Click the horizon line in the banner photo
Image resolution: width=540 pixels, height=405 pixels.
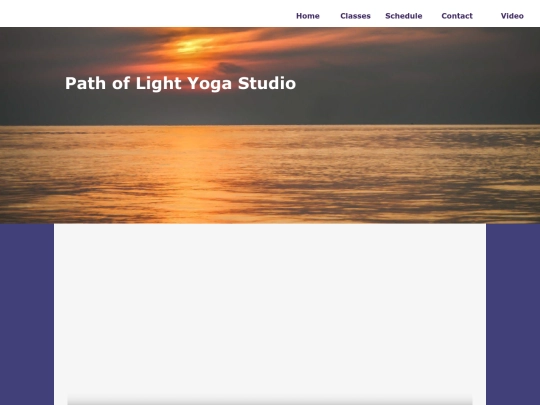point(270,125)
